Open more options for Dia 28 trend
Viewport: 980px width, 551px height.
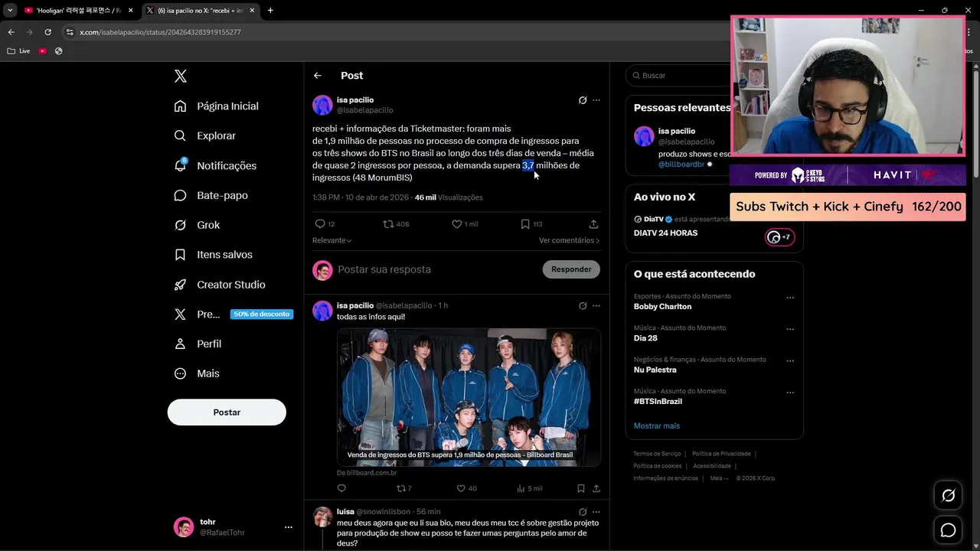click(790, 329)
